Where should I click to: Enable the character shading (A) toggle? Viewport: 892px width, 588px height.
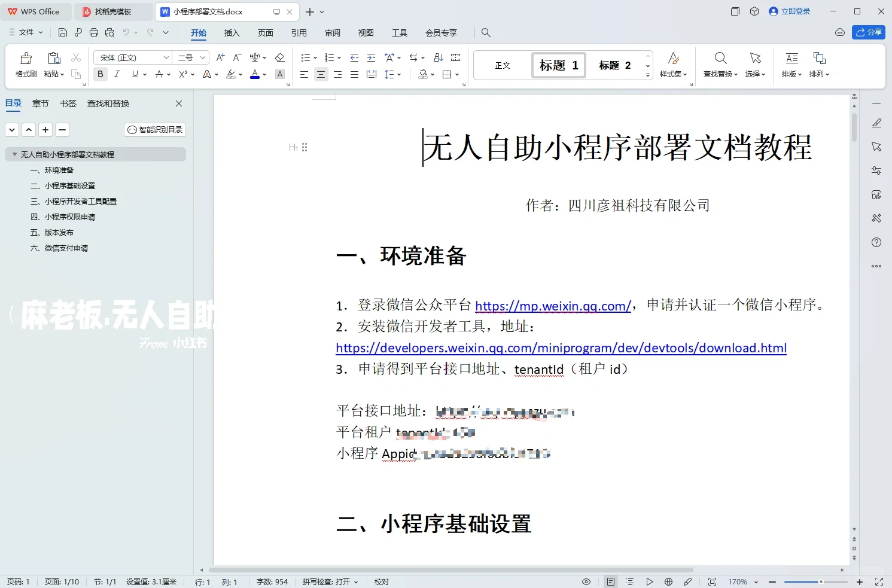tap(279, 74)
